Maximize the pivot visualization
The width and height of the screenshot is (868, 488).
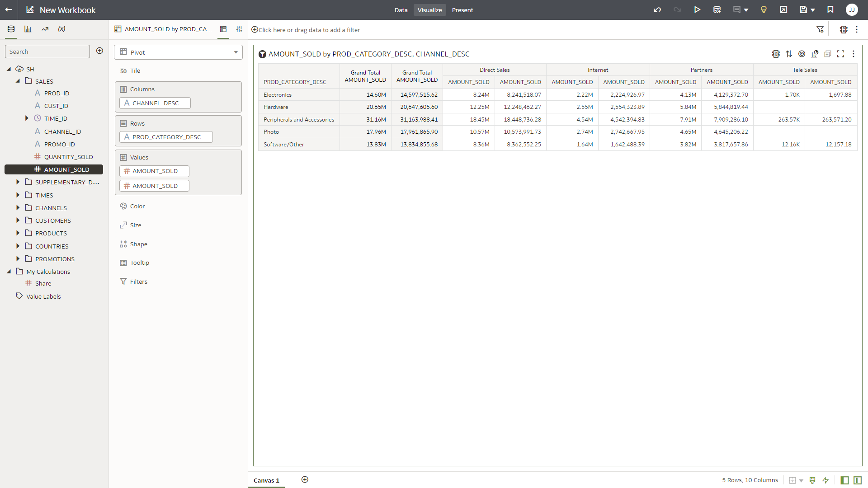(x=840, y=54)
